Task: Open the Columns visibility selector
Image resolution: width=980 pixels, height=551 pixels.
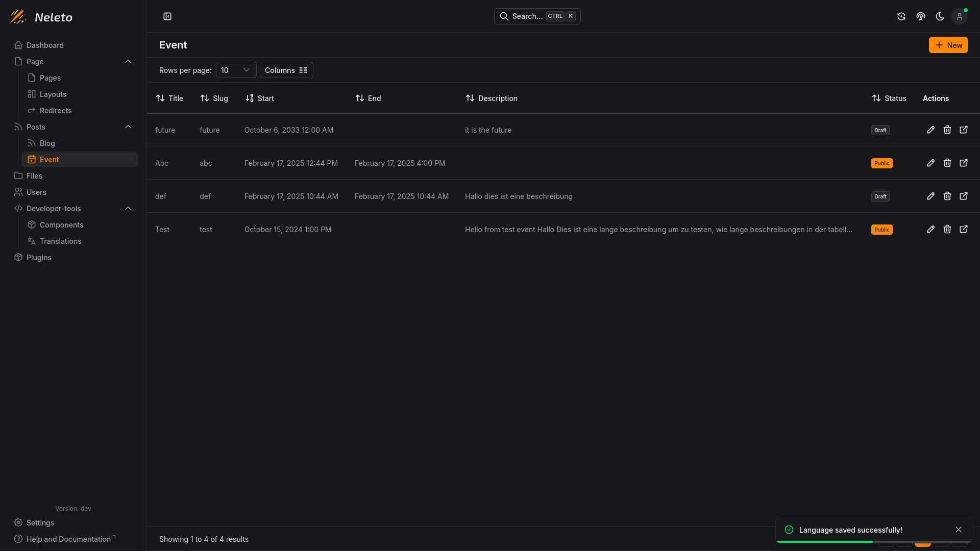Action: click(x=286, y=70)
